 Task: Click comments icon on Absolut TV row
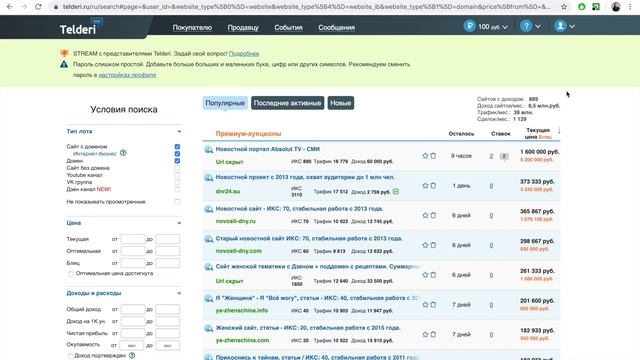point(504,156)
